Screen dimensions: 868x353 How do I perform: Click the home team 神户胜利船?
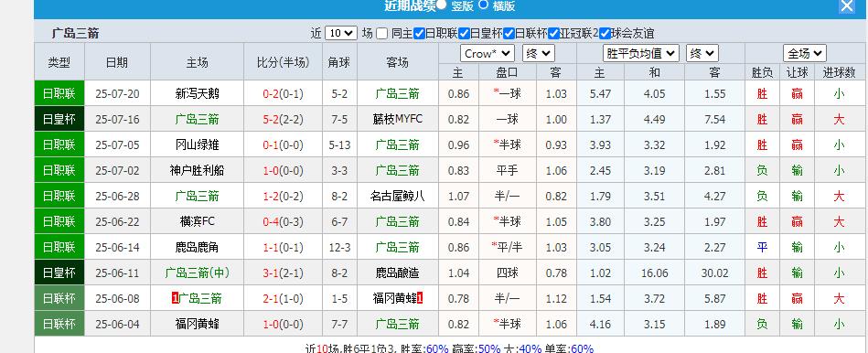click(197, 170)
